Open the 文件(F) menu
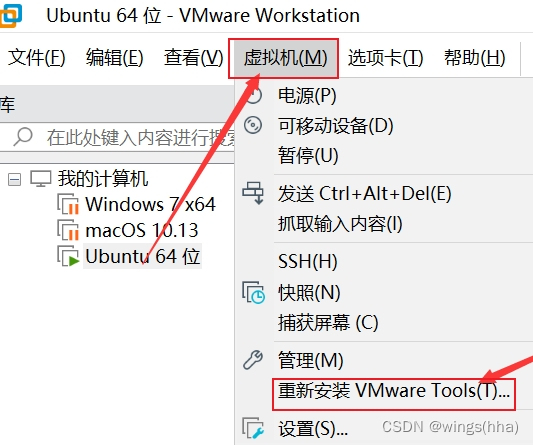Viewport: 533px width, 445px height. 36,57
